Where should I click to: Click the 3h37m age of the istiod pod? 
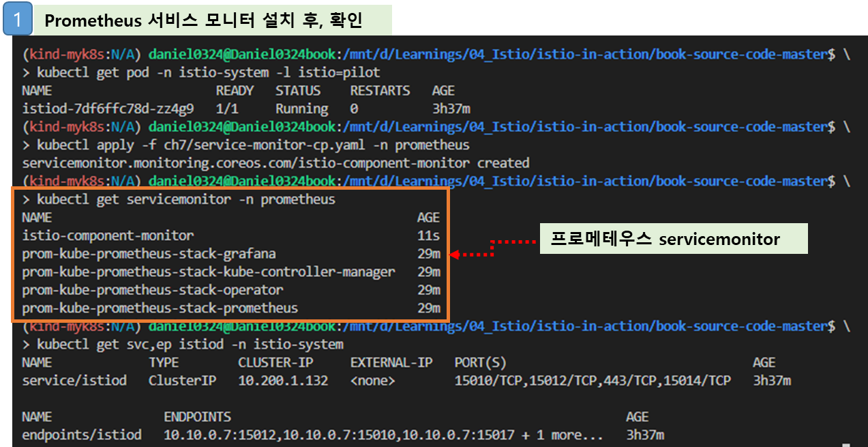451,109
